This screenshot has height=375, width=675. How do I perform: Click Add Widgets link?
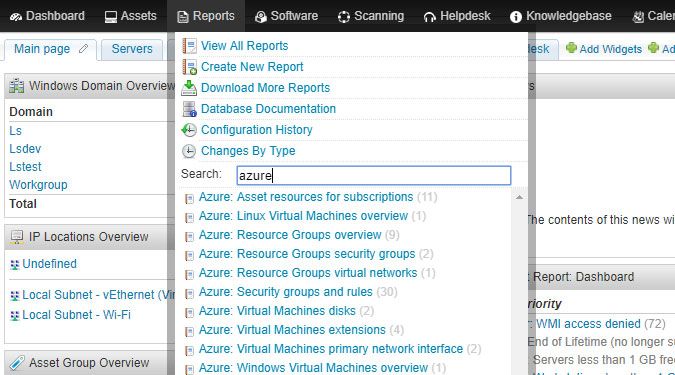click(610, 49)
